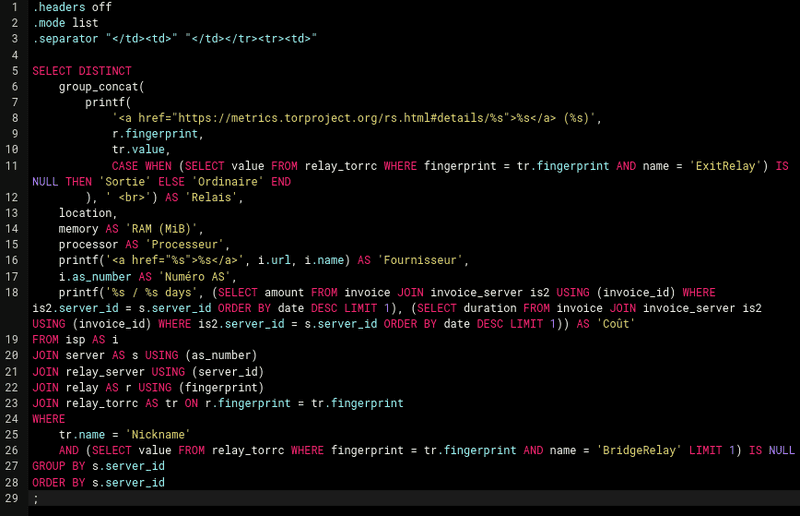Click '(fingerprint)' on line 22
Screen dimensions: 800x516
coord(221,387)
